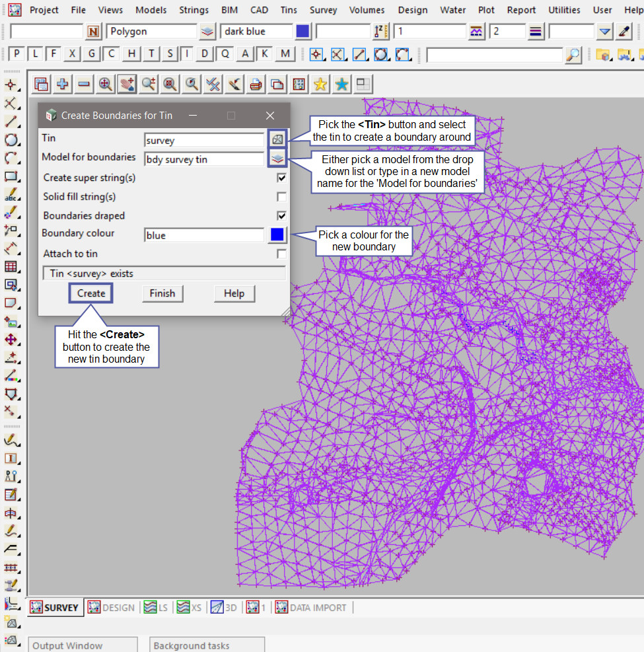
Task: Open the Model for boundaries dropdown list
Action: 277,159
